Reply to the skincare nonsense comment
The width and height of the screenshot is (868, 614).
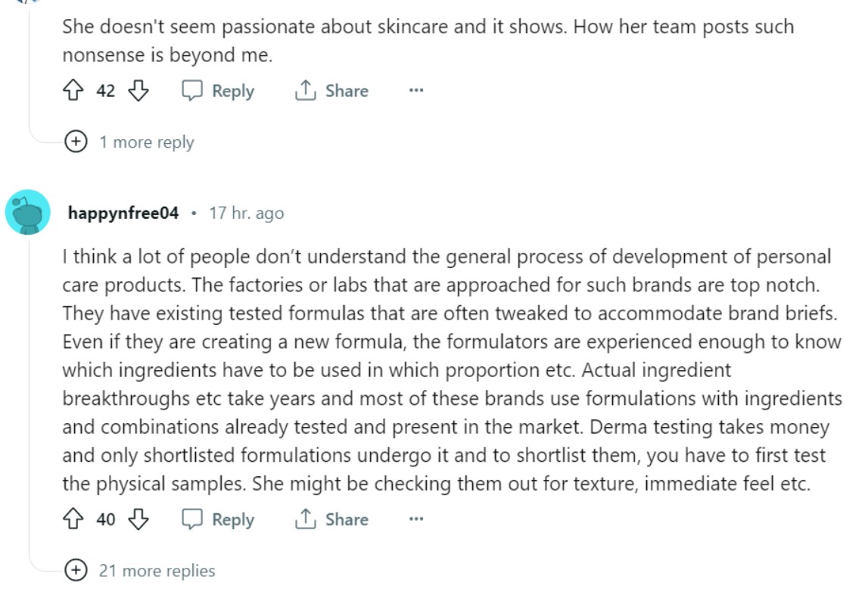pos(218,90)
